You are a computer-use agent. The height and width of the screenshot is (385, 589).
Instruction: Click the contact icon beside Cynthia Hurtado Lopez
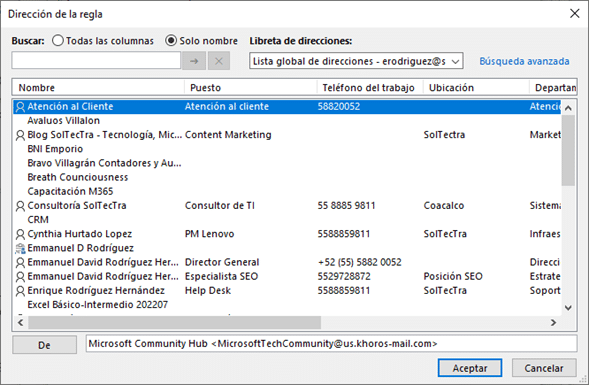[20, 234]
